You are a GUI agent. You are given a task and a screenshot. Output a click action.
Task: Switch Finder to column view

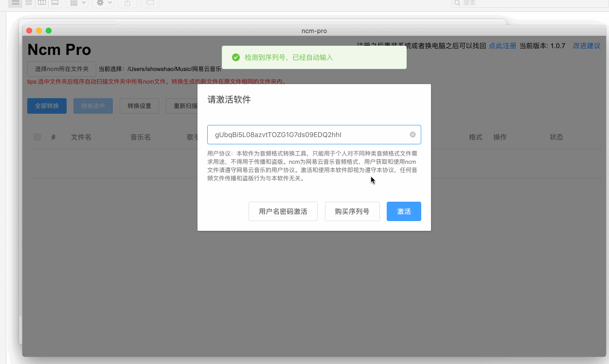(x=42, y=3)
